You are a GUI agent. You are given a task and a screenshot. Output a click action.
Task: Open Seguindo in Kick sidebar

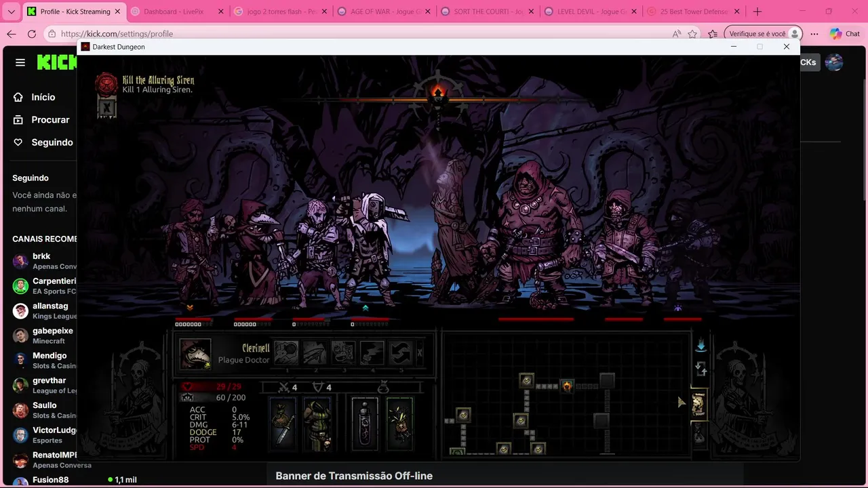click(x=43, y=142)
